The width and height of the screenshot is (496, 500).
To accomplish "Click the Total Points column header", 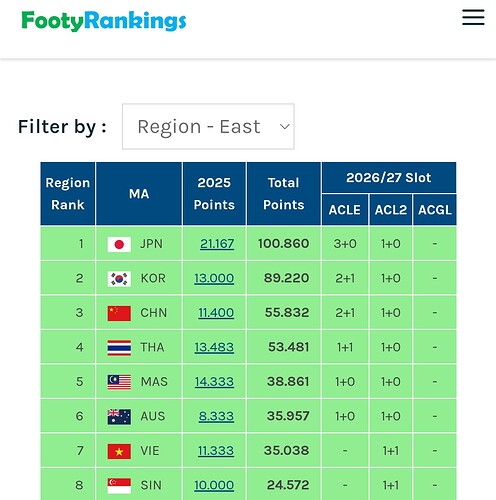I will click(x=284, y=194).
